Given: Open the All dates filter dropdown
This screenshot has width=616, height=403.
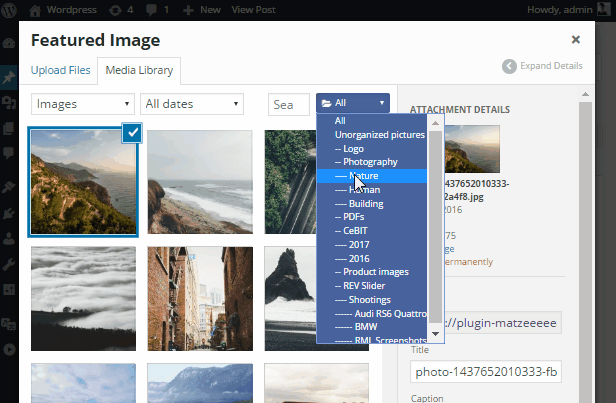Looking at the screenshot, I should point(192,104).
